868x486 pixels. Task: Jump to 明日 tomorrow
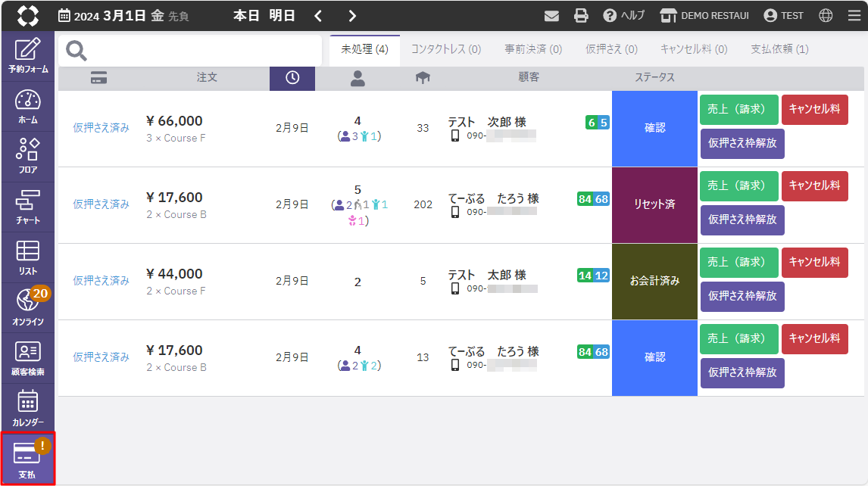pos(282,15)
